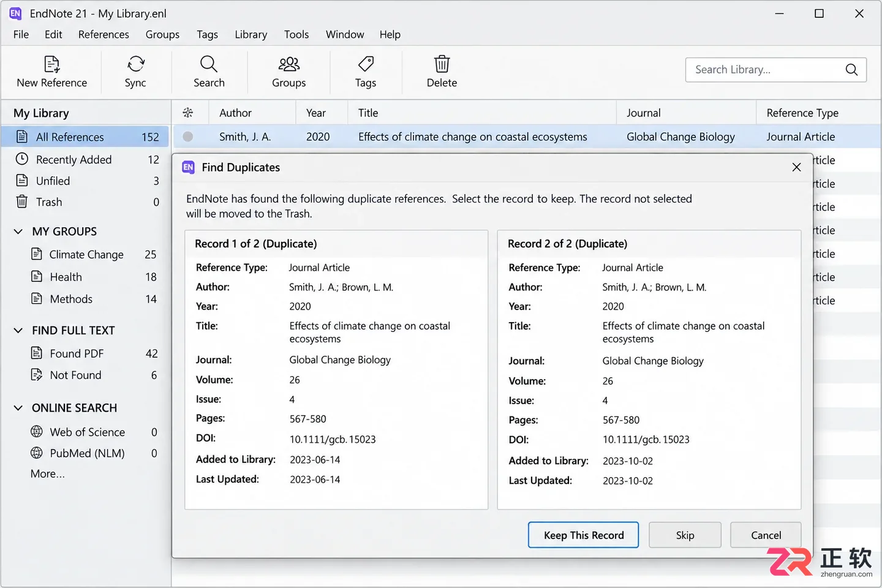Select the Record 1 of 2 panel
Viewport: 882px width, 588px height.
[x=336, y=369]
